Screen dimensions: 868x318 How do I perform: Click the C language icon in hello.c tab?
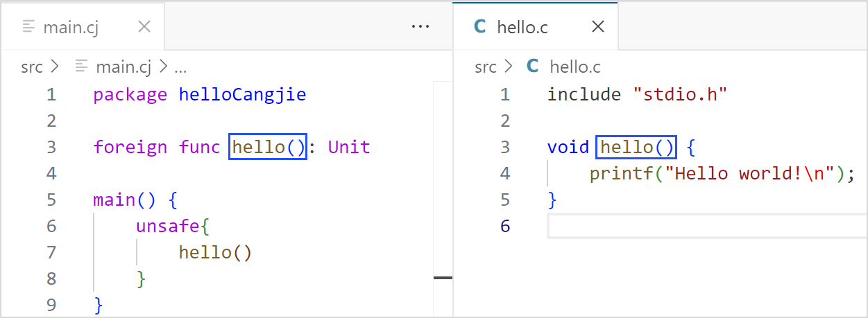point(479,27)
